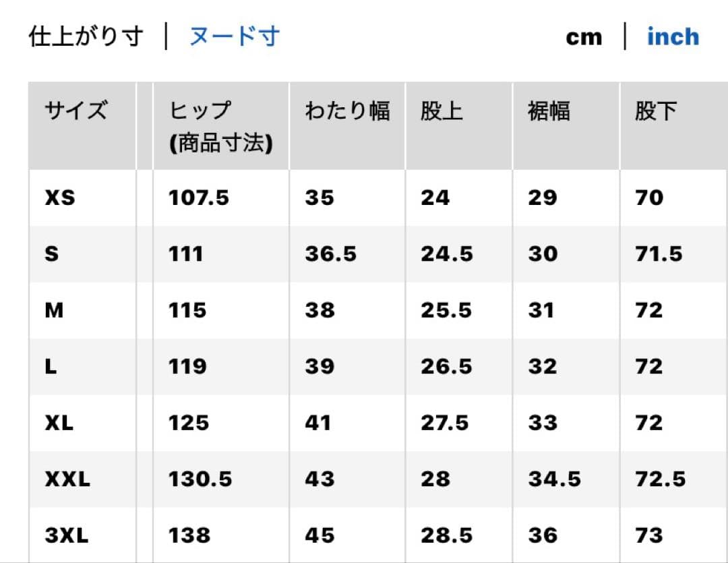Click the 裾幅 column header
Screen dimensions: 728x563
click(548, 111)
